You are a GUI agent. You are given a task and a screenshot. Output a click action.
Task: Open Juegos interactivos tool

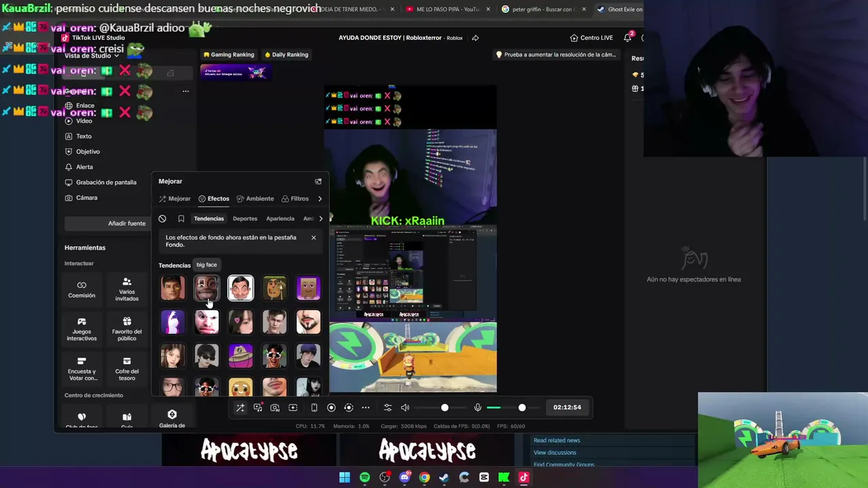pos(81,329)
